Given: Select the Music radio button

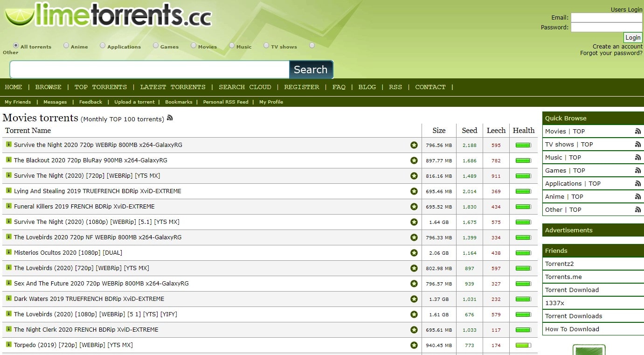Looking at the screenshot, I should (x=232, y=45).
